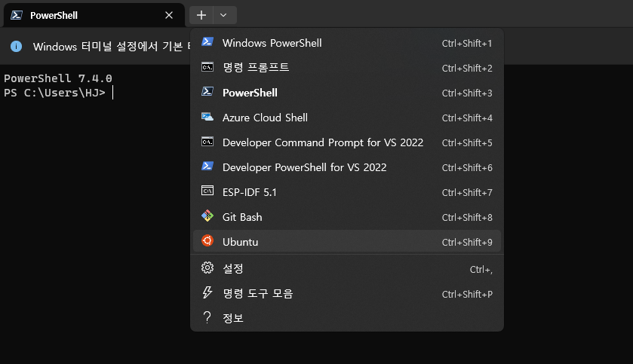The width and height of the screenshot is (633, 364).
Task: Open ESP-IDF 5.1 profile
Action: pyautogui.click(x=347, y=192)
